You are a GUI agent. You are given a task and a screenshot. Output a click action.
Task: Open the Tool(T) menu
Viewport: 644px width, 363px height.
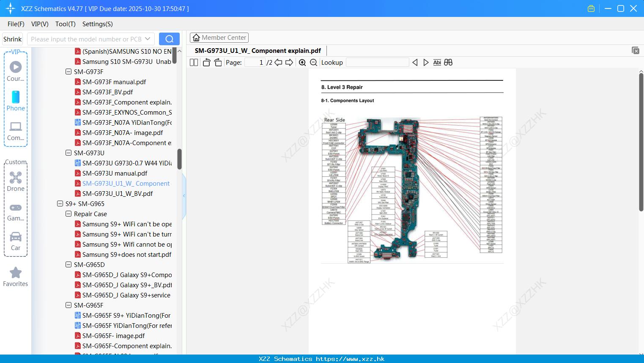[x=66, y=24]
